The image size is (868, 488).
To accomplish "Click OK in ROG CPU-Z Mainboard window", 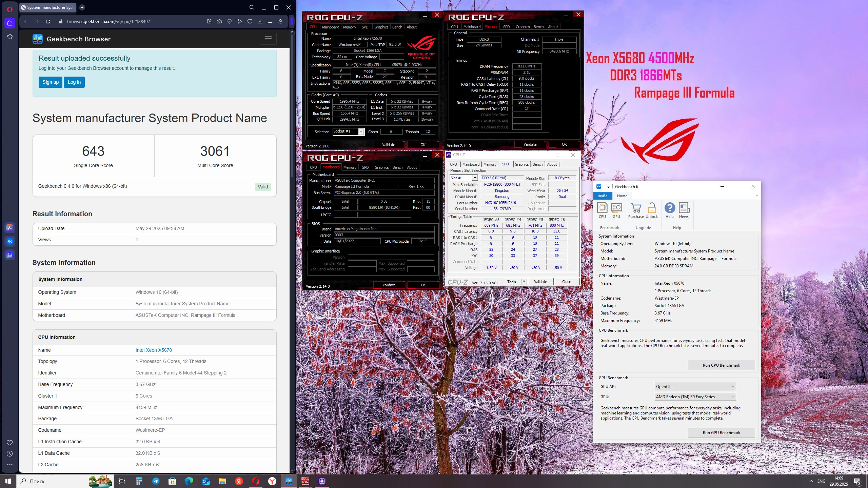I will (x=423, y=285).
